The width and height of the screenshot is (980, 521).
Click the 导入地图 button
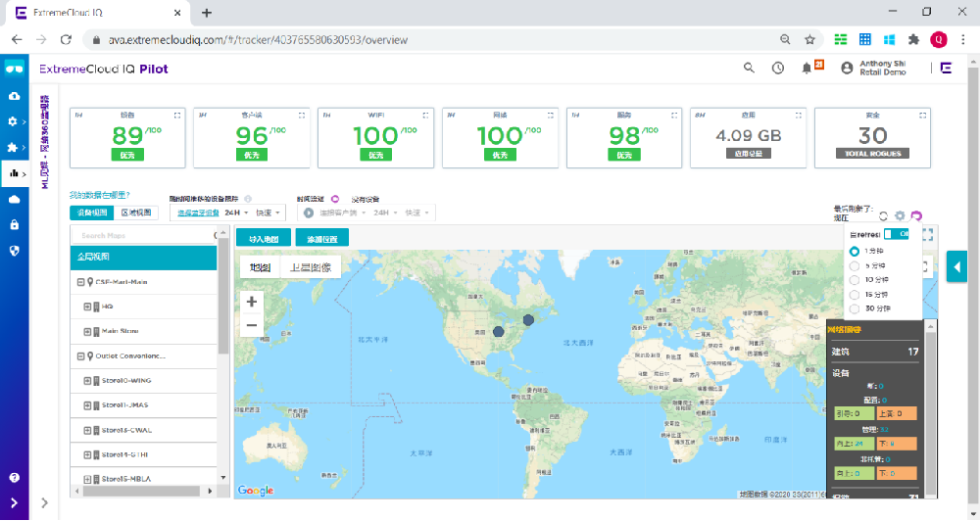(264, 239)
